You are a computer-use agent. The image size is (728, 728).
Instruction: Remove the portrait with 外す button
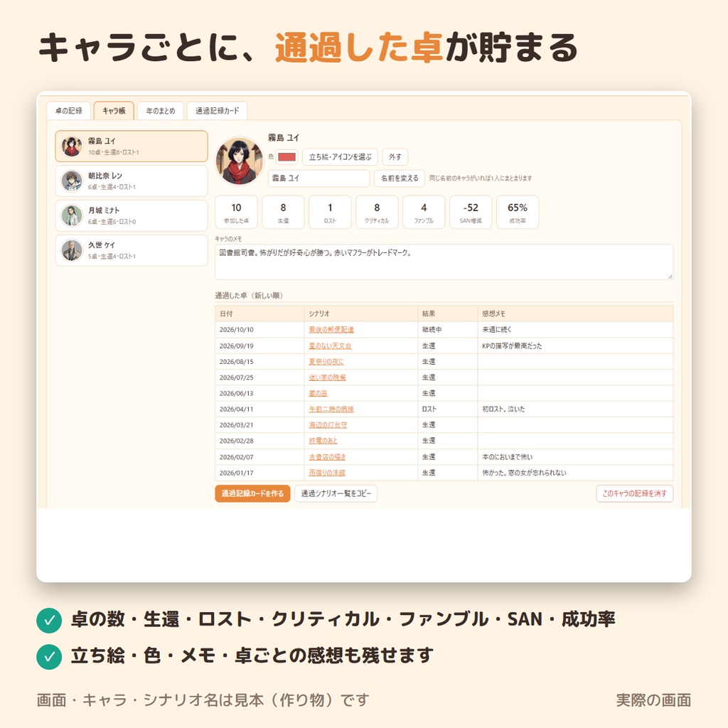click(x=395, y=157)
